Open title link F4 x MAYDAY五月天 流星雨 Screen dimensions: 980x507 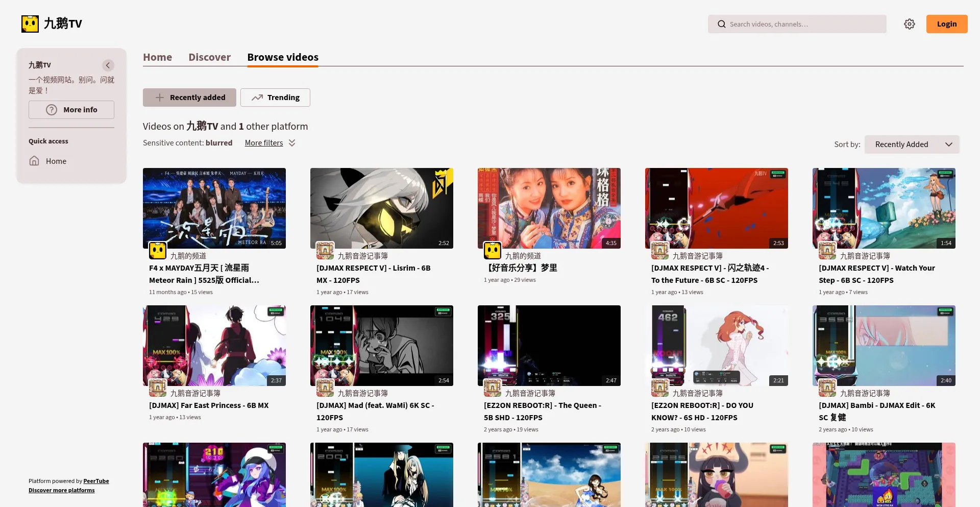coord(204,274)
